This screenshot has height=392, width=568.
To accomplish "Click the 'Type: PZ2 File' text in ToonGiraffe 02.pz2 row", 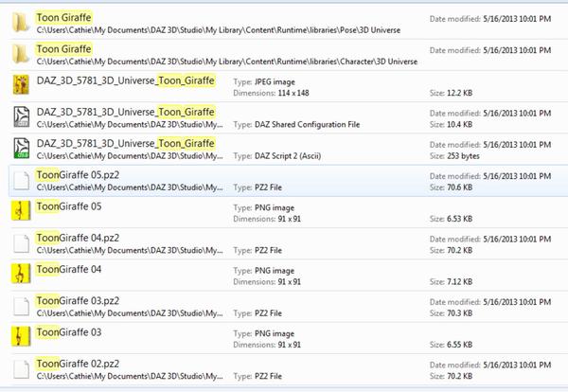I will click(x=257, y=377).
